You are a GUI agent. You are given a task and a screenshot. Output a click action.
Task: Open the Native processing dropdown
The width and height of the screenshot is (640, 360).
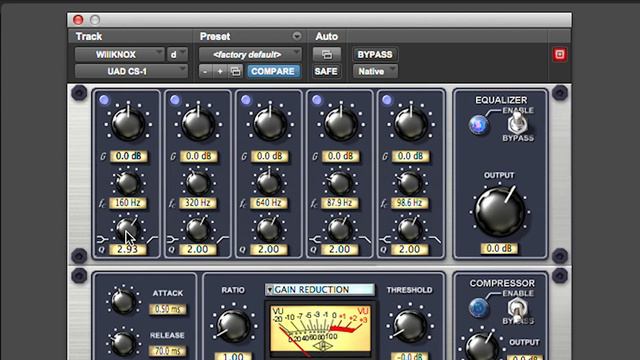pos(375,71)
